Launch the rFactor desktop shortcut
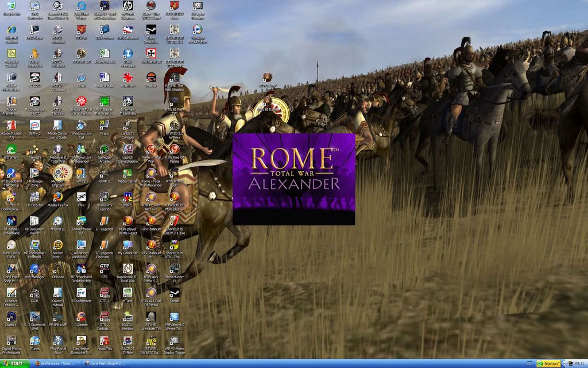Image resolution: width=588 pixels, height=368 pixels. click(150, 78)
